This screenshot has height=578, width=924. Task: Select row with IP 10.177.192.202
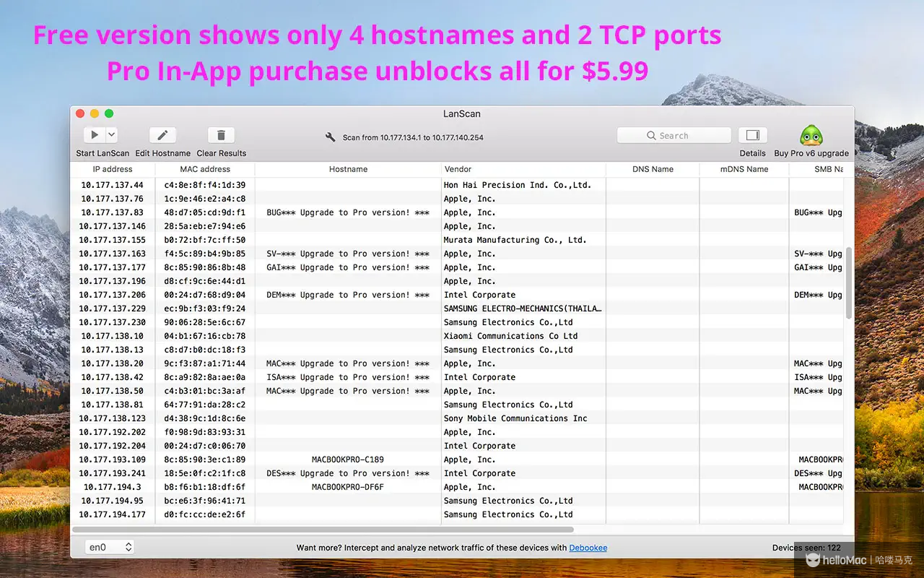click(457, 432)
